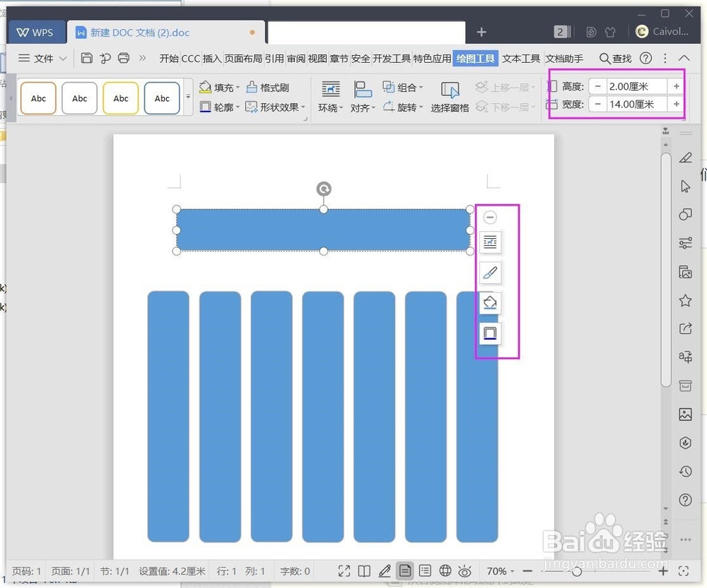Open the 组合 group dropdown
This screenshot has width=707, height=588.
tap(403, 87)
